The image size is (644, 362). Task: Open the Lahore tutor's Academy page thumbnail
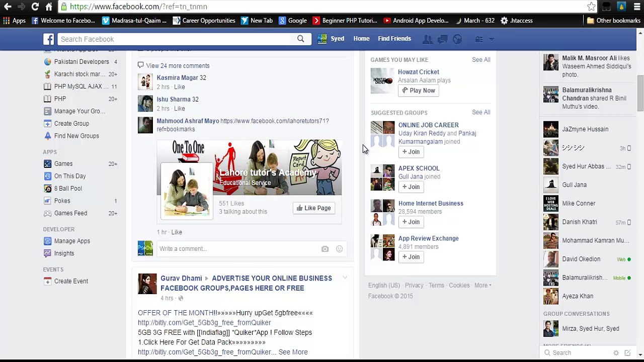[x=187, y=191]
